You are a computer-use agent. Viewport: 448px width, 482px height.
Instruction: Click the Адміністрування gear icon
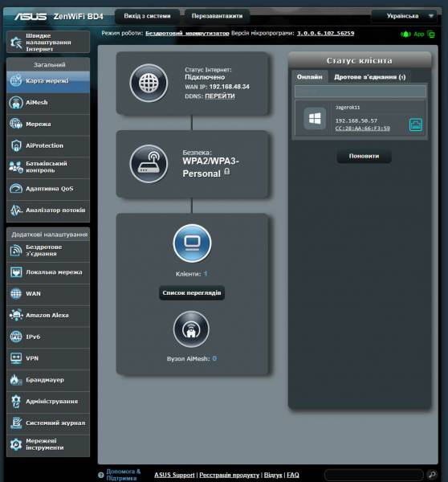tap(16, 402)
